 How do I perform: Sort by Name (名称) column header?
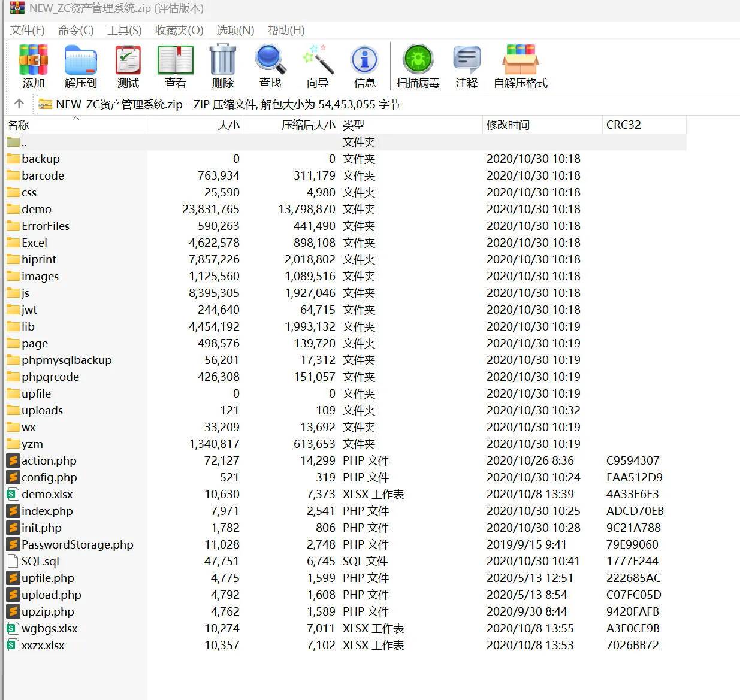pos(75,125)
